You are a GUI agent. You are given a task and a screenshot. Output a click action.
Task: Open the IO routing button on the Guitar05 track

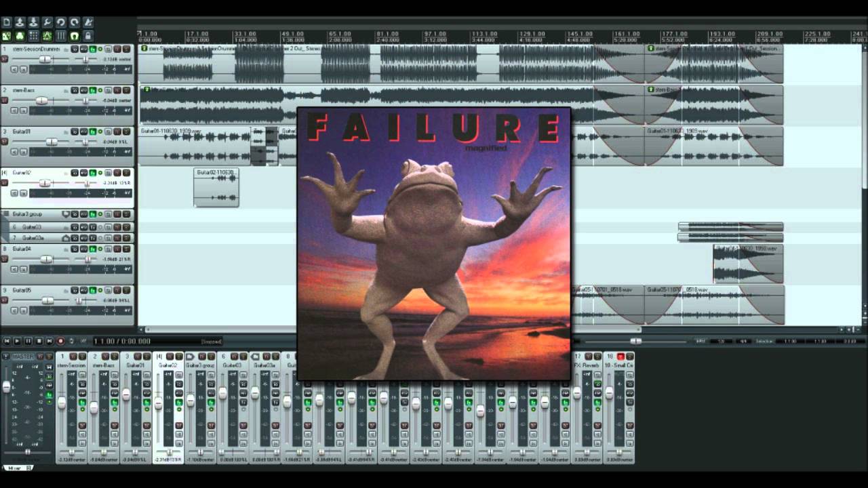(75, 291)
